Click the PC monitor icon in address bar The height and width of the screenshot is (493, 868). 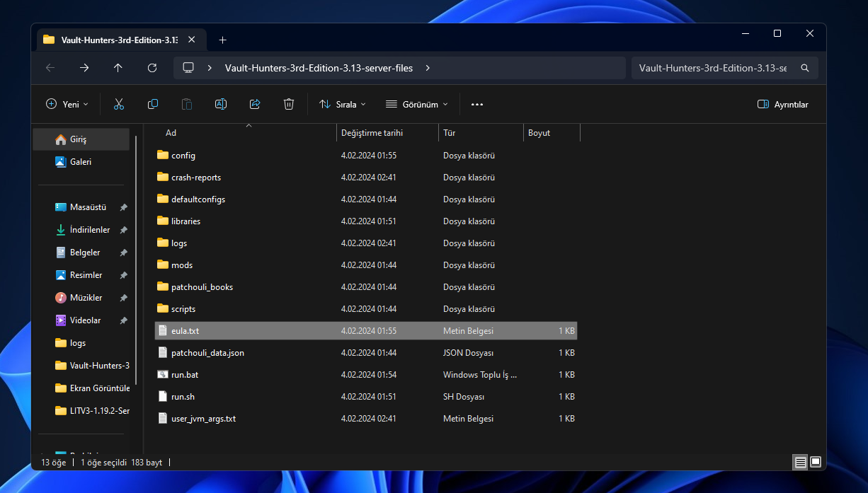tap(188, 68)
